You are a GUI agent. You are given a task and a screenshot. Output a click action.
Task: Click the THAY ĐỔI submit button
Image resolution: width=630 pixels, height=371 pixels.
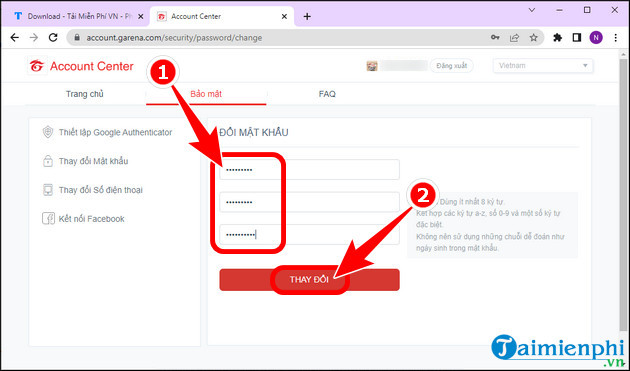click(309, 279)
